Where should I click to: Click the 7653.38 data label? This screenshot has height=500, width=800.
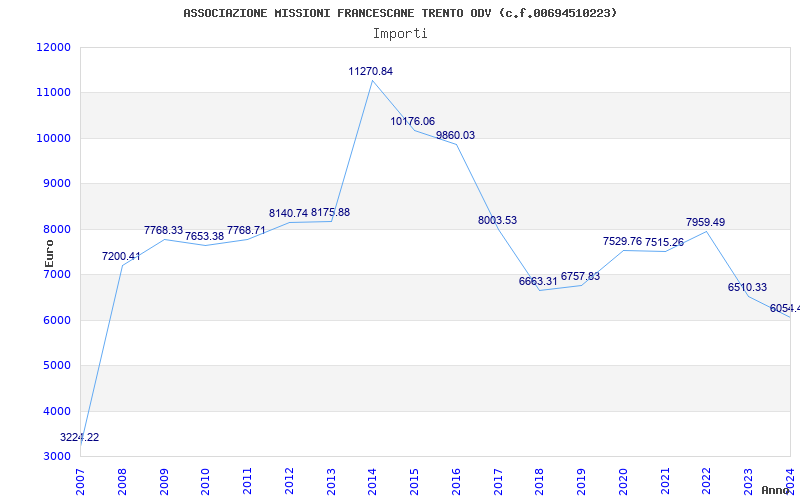pos(204,236)
